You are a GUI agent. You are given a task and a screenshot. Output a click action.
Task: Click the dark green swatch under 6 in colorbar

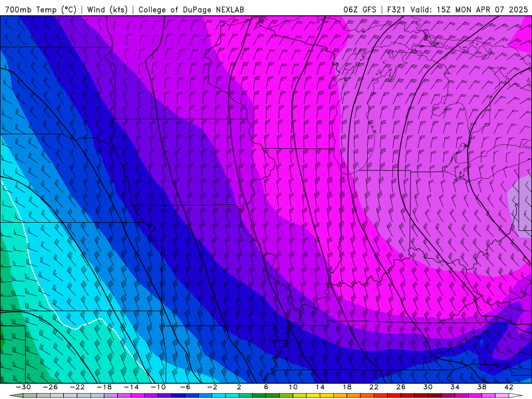click(259, 396)
